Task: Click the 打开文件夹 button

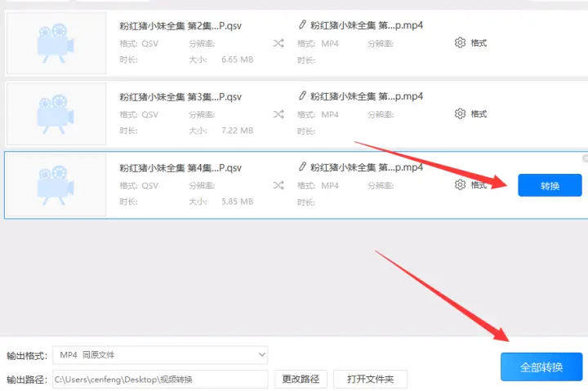Action: tap(370, 379)
